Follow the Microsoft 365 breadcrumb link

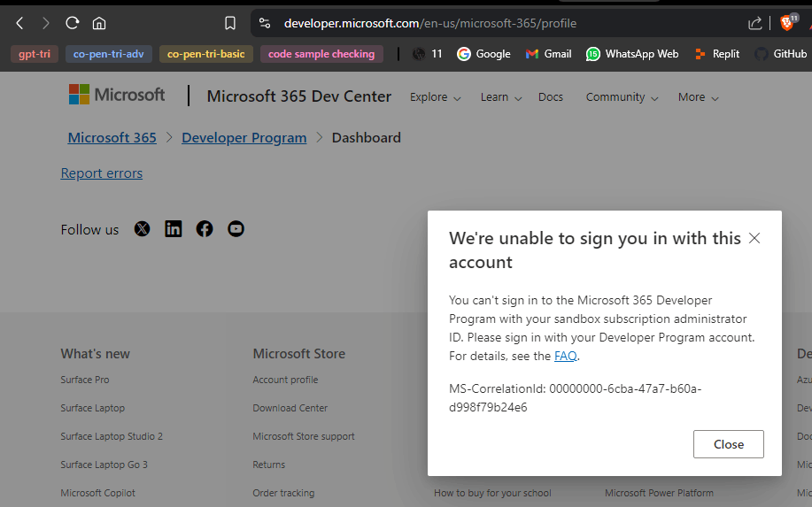click(x=112, y=138)
